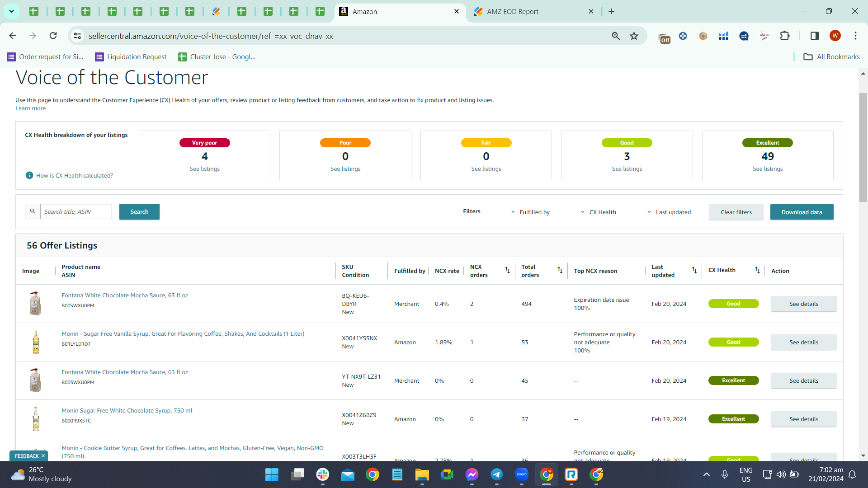Sort listings by Total orders
This screenshot has width=868, height=488.
(x=560, y=270)
